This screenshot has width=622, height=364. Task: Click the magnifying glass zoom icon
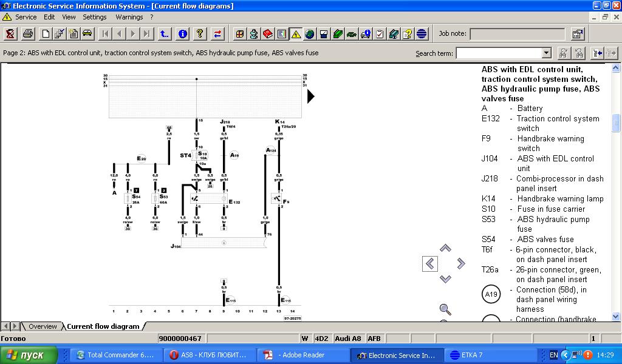(445, 310)
